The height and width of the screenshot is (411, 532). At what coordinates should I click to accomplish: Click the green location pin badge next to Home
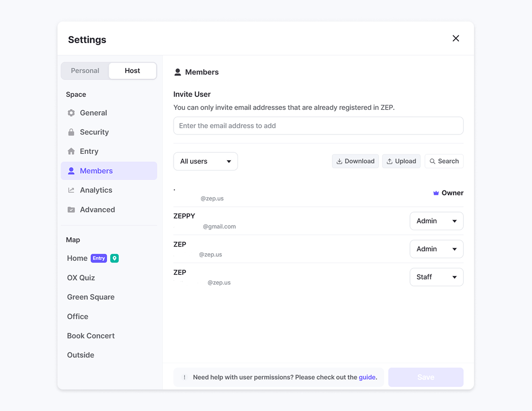coord(114,258)
